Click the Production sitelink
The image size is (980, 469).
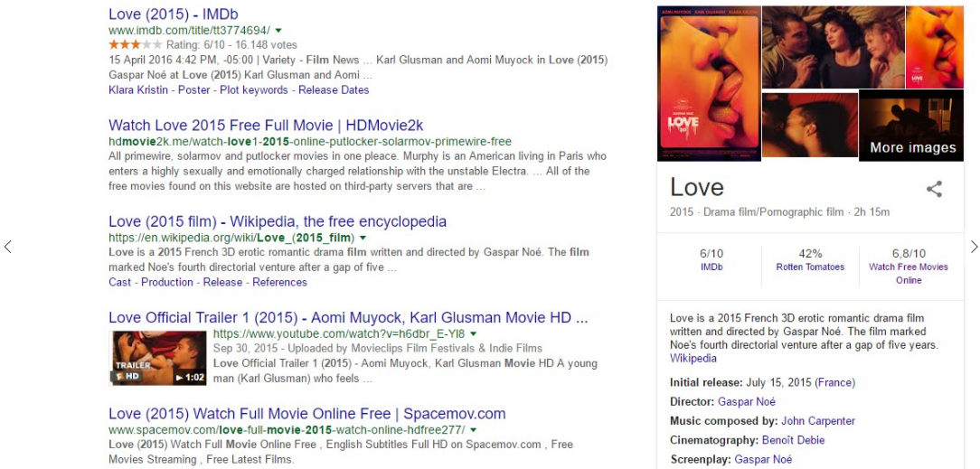(167, 282)
